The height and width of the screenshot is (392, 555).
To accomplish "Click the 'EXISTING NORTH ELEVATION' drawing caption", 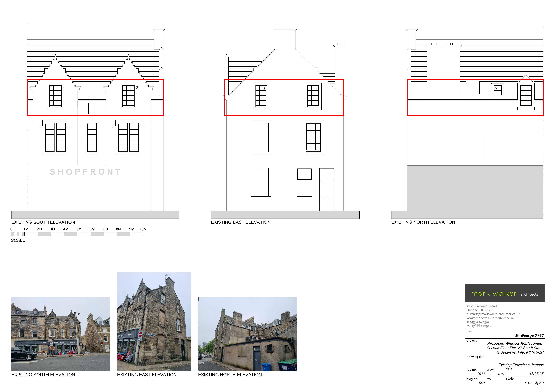I will click(x=423, y=222).
